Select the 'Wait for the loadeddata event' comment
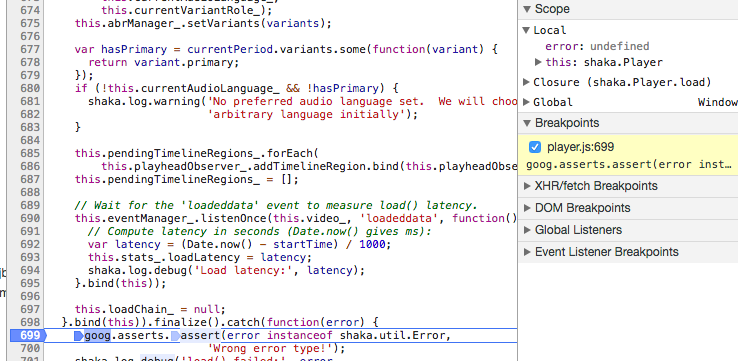 pyautogui.click(x=276, y=205)
